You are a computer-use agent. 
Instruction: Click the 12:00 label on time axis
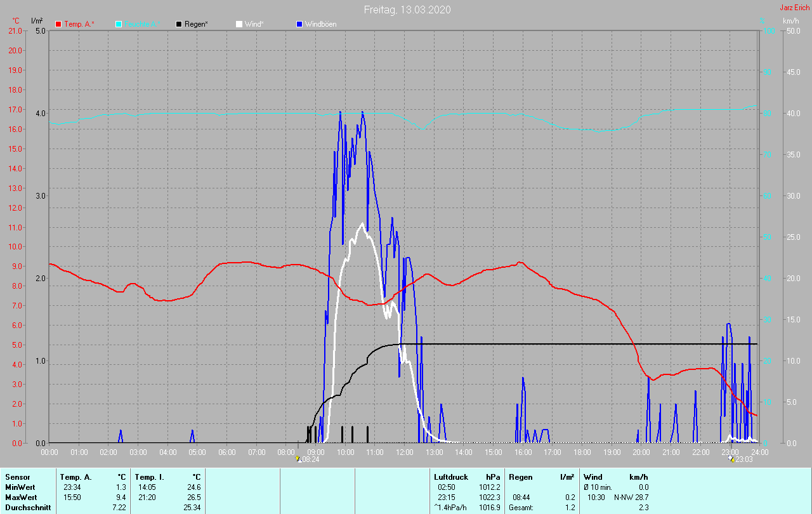pos(404,452)
